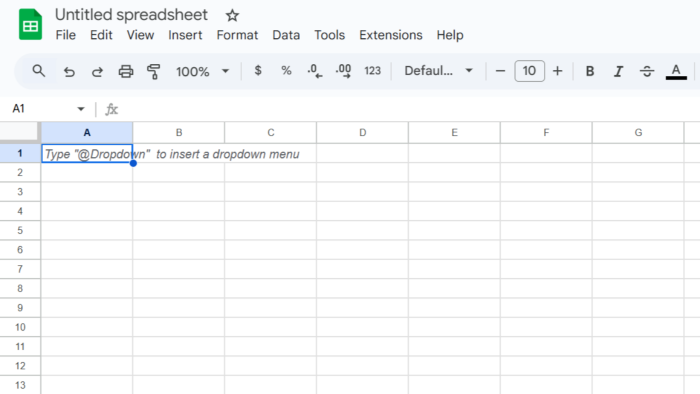Click the font size field showing 10

point(529,71)
